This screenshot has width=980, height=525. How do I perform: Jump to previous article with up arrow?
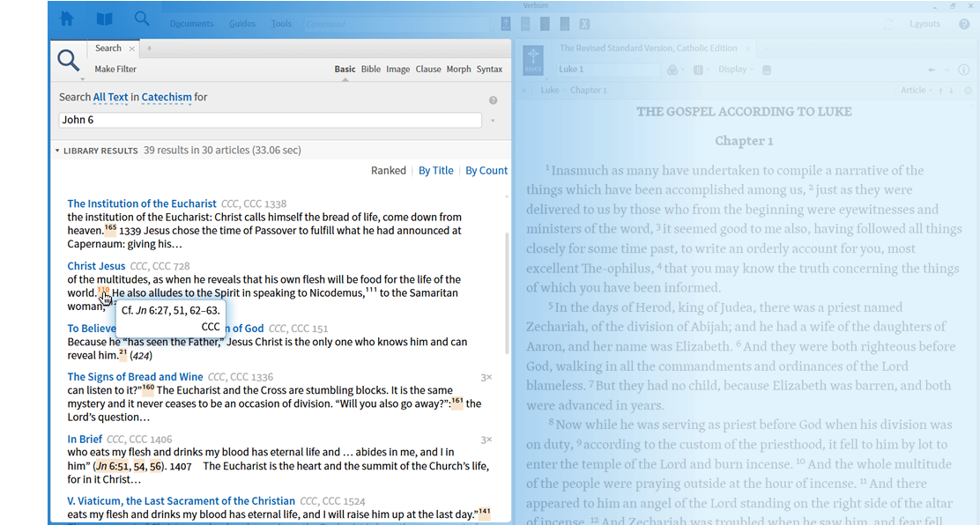940,91
